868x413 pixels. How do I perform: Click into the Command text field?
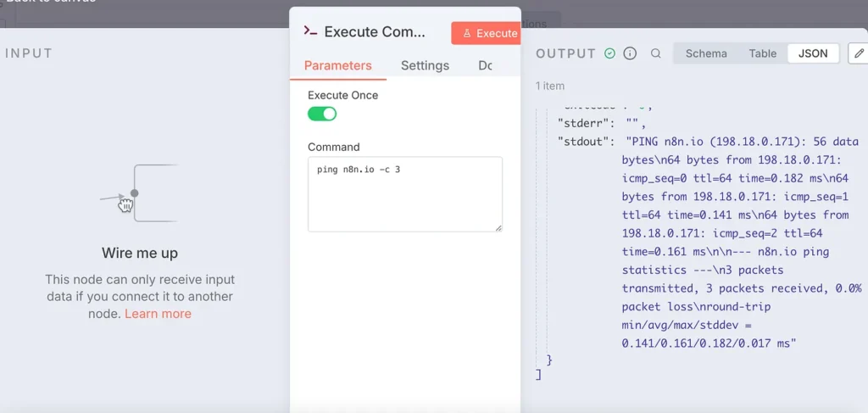click(x=405, y=194)
